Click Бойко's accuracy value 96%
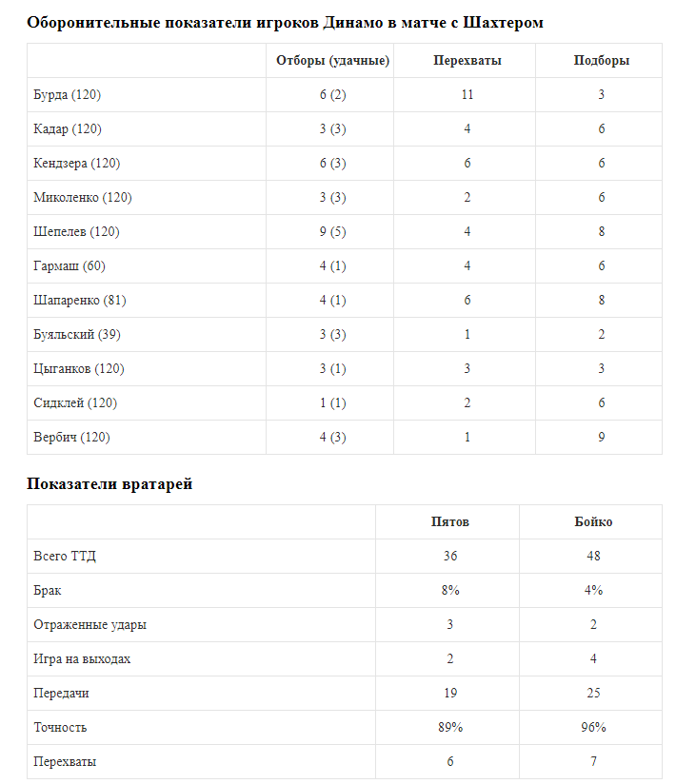Image resolution: width=676 pixels, height=784 pixels. click(x=593, y=728)
